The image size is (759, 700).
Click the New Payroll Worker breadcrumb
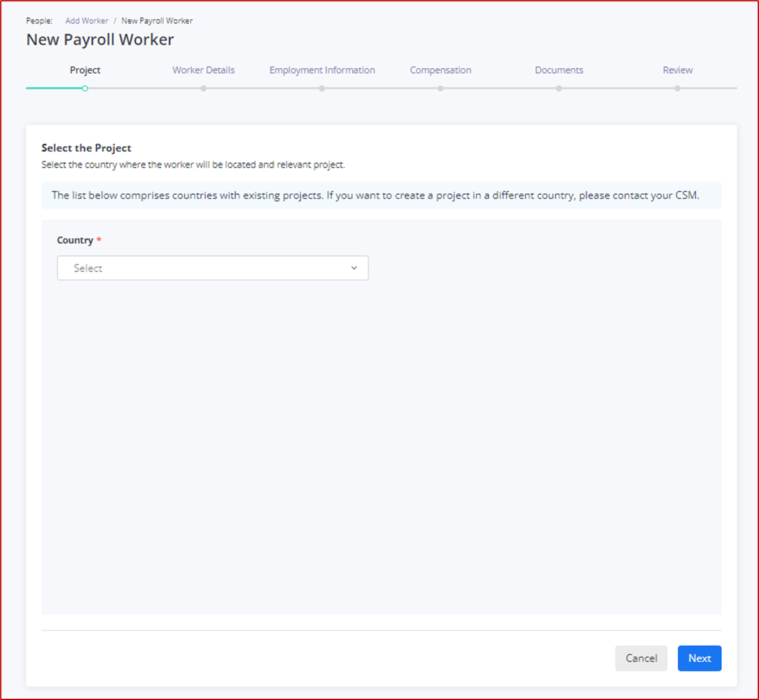tap(157, 20)
